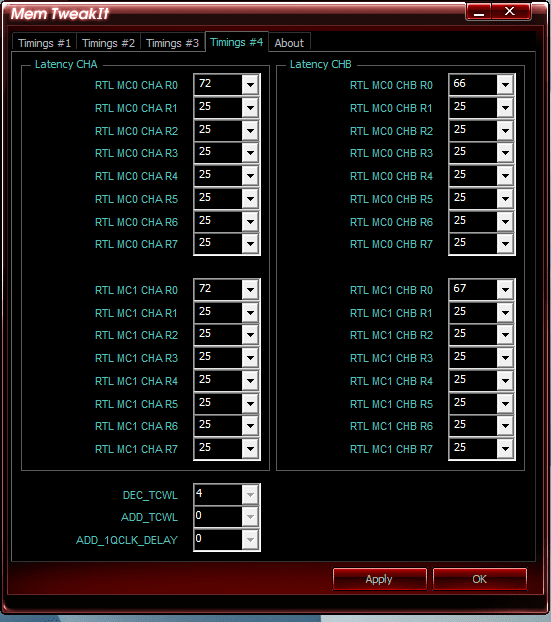Open the DEC_TCWL dropdown
Screen dimensions: 551x622
(250, 495)
